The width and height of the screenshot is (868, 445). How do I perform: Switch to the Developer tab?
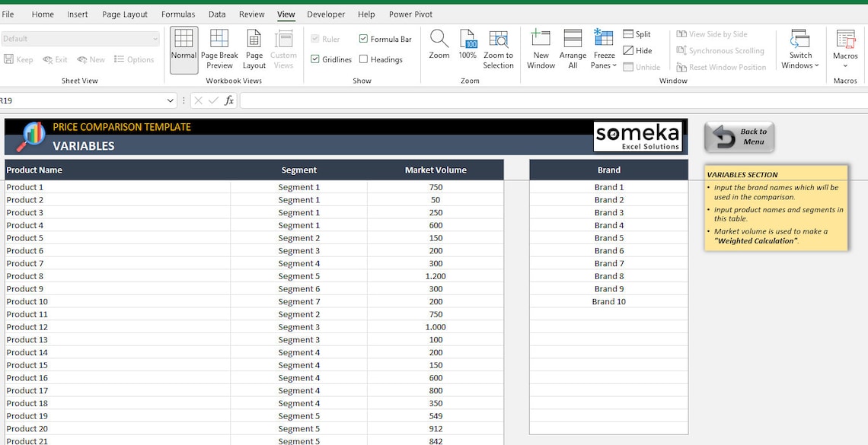[326, 14]
